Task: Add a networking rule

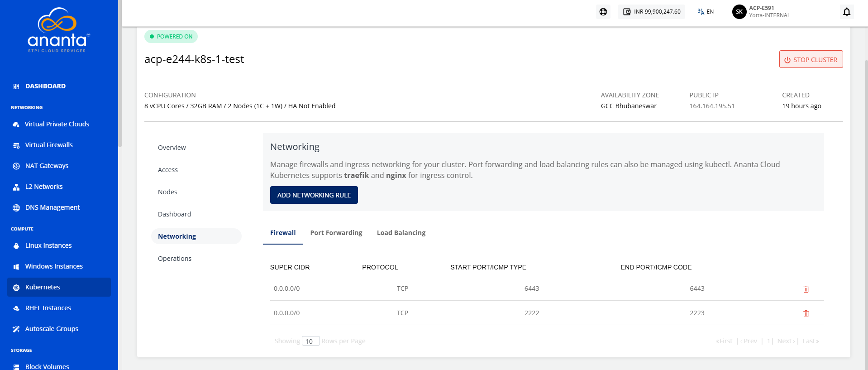Action: click(x=314, y=195)
